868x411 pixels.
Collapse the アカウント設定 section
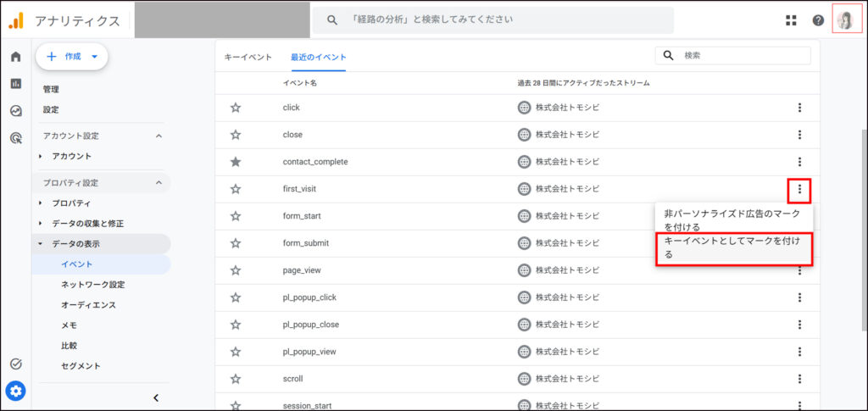point(159,136)
